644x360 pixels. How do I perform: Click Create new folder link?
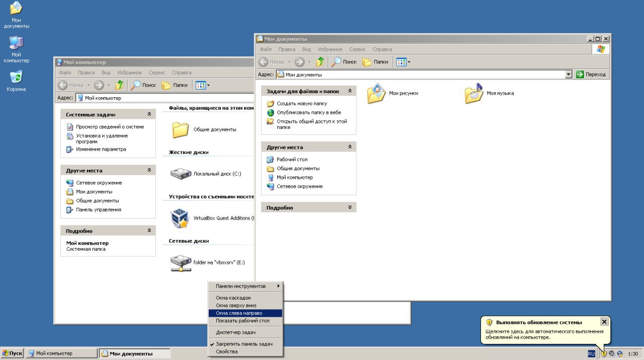tap(301, 103)
